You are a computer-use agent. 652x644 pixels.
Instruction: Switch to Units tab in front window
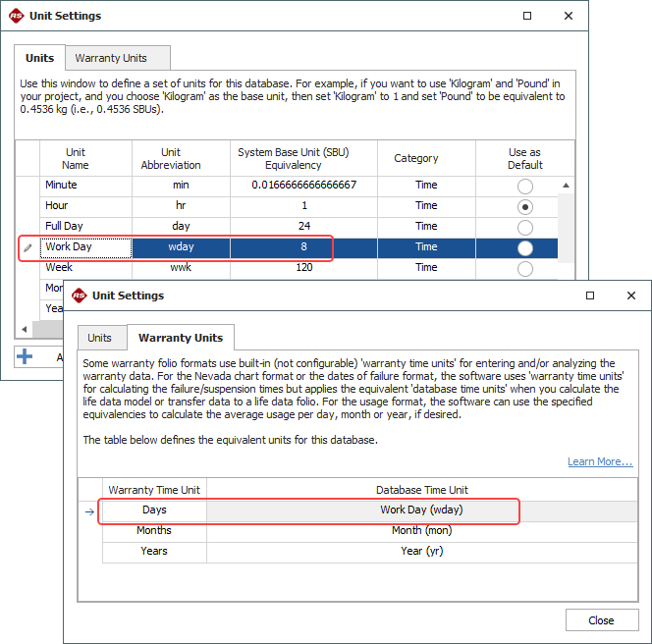[x=100, y=338]
